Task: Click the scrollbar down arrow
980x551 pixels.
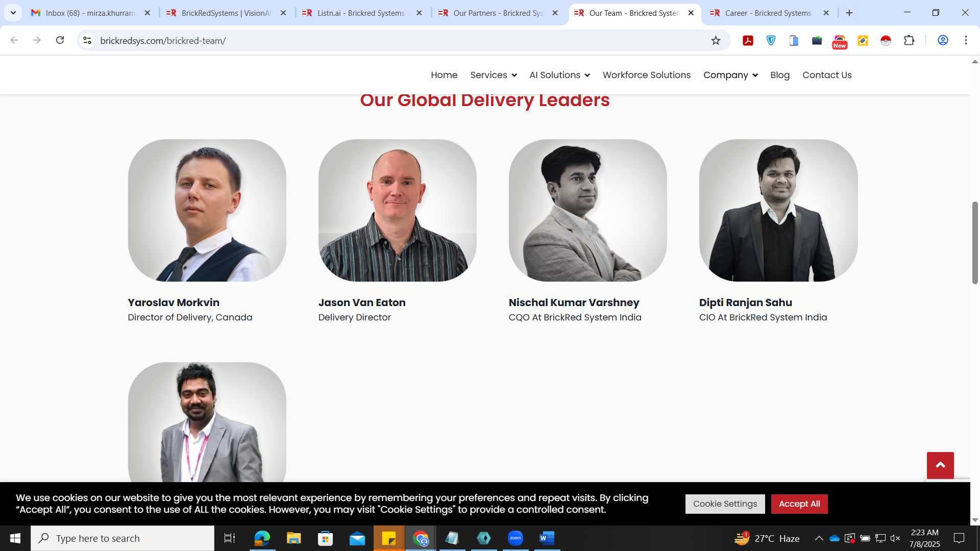Action: tap(974, 520)
